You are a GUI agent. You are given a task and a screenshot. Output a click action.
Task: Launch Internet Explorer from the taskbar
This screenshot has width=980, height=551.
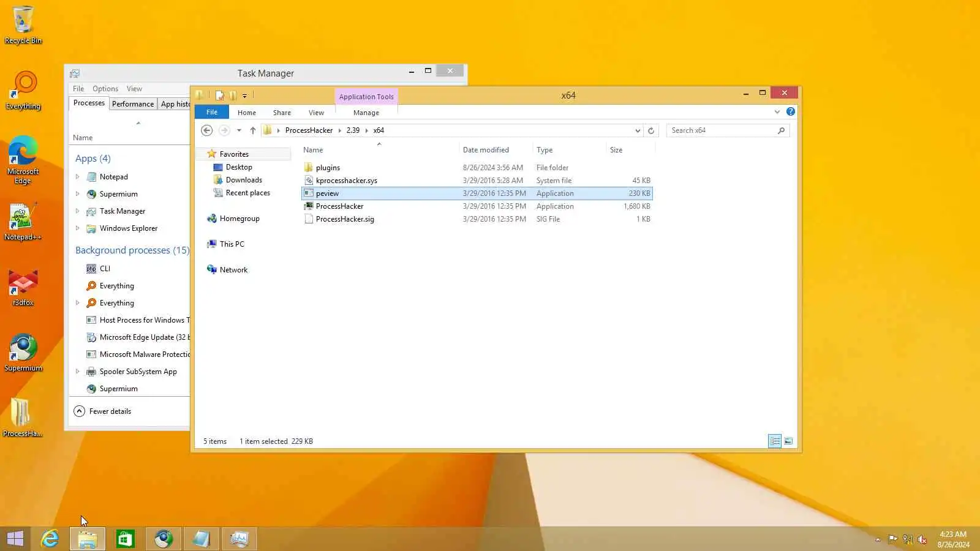pos(50,539)
